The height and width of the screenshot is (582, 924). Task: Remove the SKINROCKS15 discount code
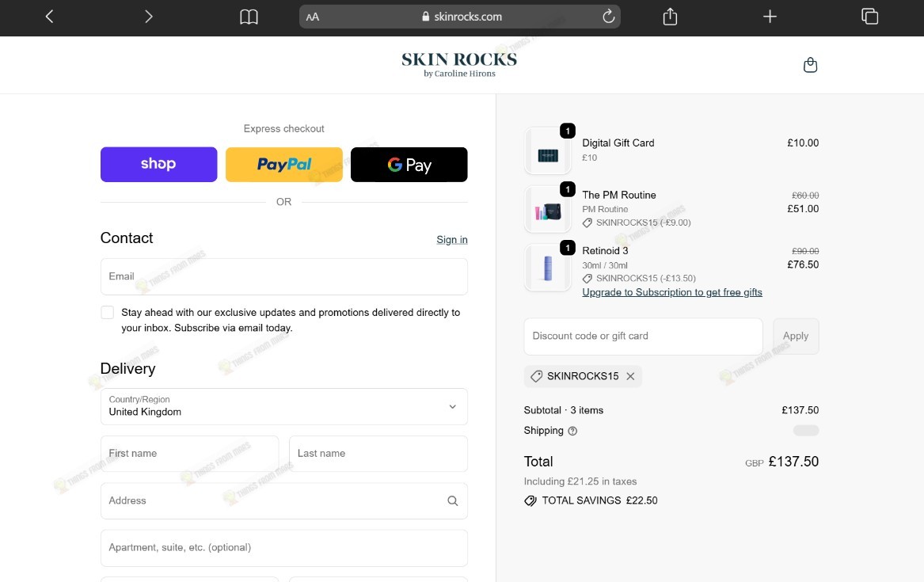[x=630, y=376]
